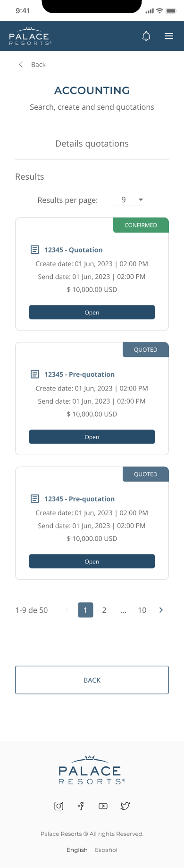Click the CONFIRMED status badge
This screenshot has width=184, height=868.
141,225
